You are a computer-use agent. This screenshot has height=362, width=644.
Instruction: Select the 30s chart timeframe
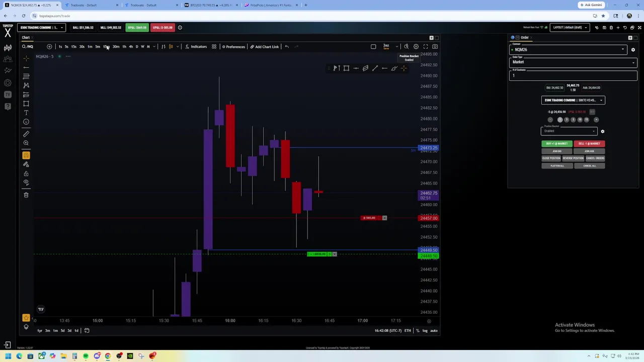82,47
